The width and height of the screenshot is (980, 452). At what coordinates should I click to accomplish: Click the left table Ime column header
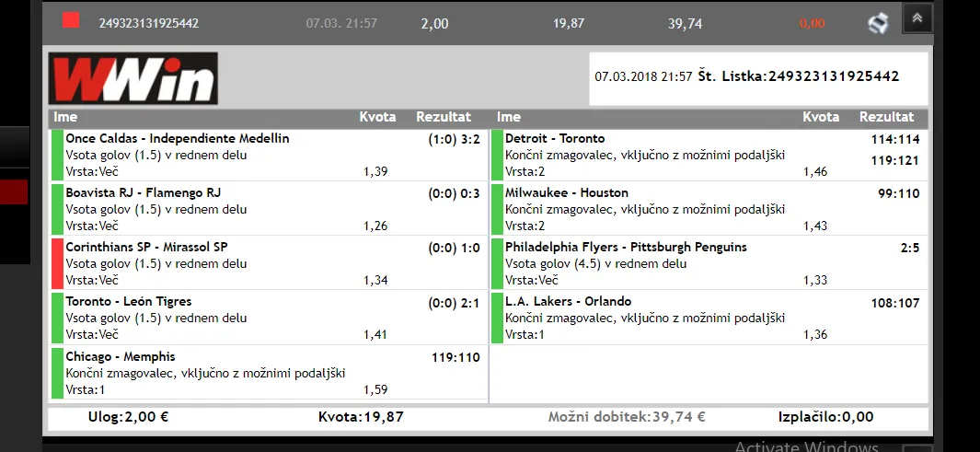pos(65,117)
